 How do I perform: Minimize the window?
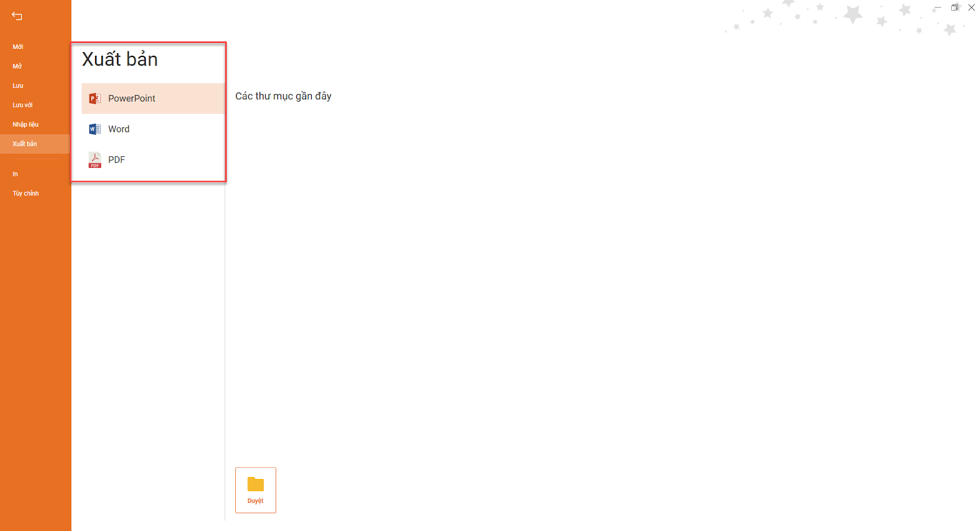click(937, 8)
